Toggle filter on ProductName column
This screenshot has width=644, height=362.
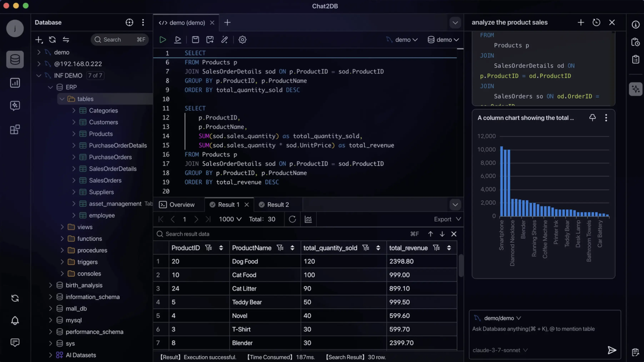[280, 248]
